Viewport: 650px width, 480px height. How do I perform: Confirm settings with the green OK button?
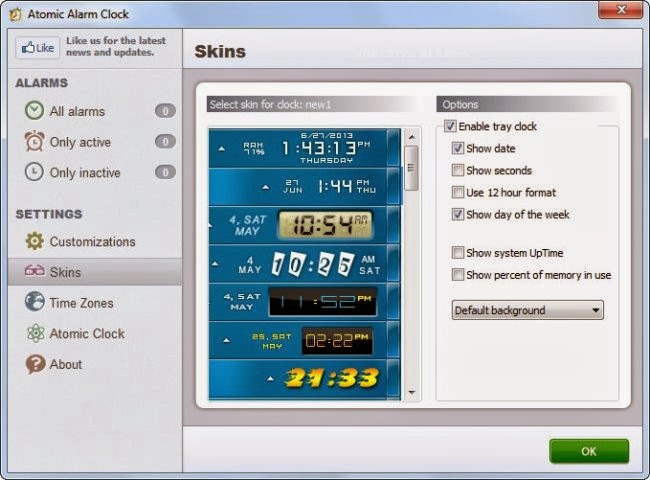pyautogui.click(x=589, y=451)
